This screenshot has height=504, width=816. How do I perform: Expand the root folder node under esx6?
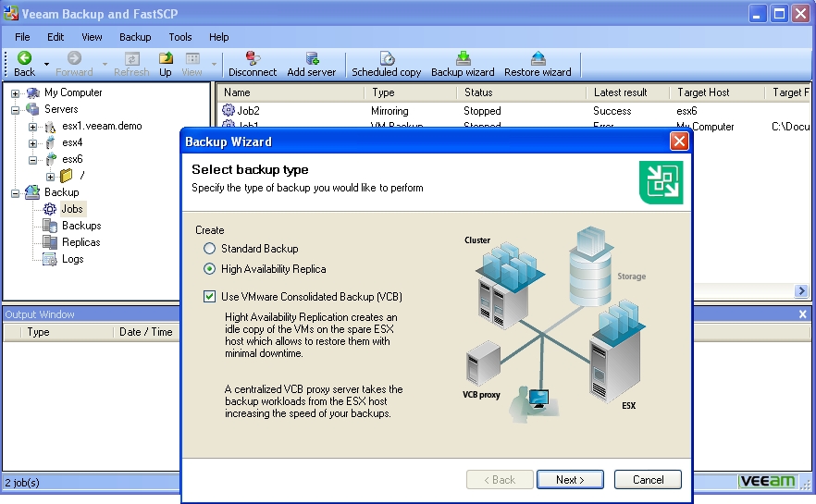(50, 177)
